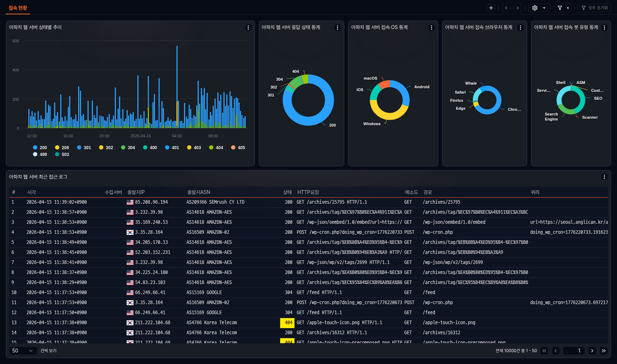Toggle the 200 series in chart legend
The image size is (617, 364).
point(40,148)
